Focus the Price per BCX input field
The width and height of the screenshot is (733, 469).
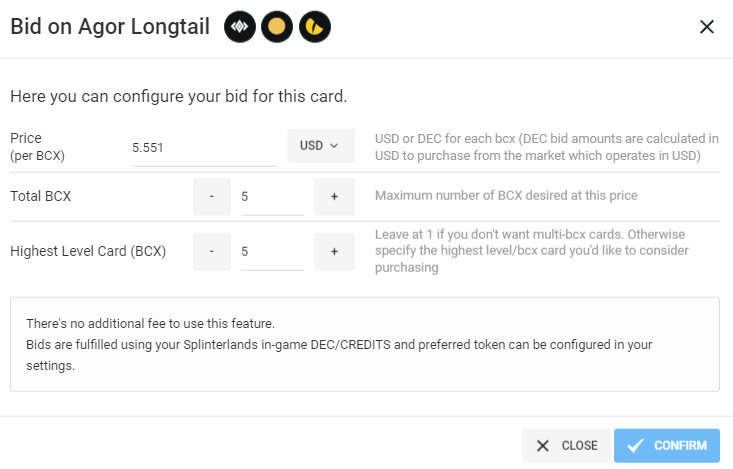point(204,148)
